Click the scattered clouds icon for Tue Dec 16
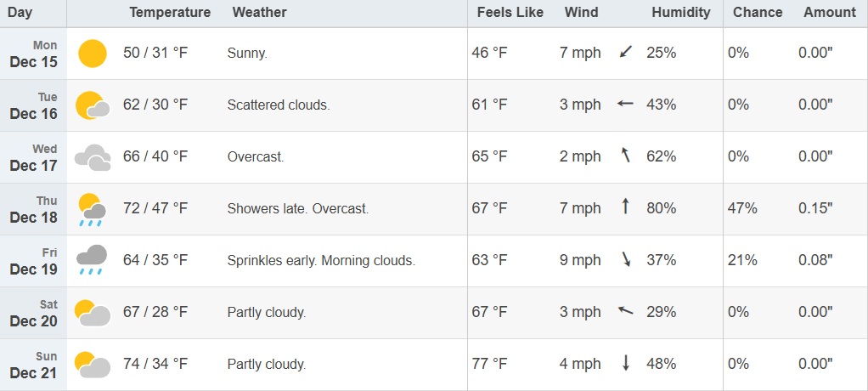This screenshot has width=868, height=391. click(93, 105)
